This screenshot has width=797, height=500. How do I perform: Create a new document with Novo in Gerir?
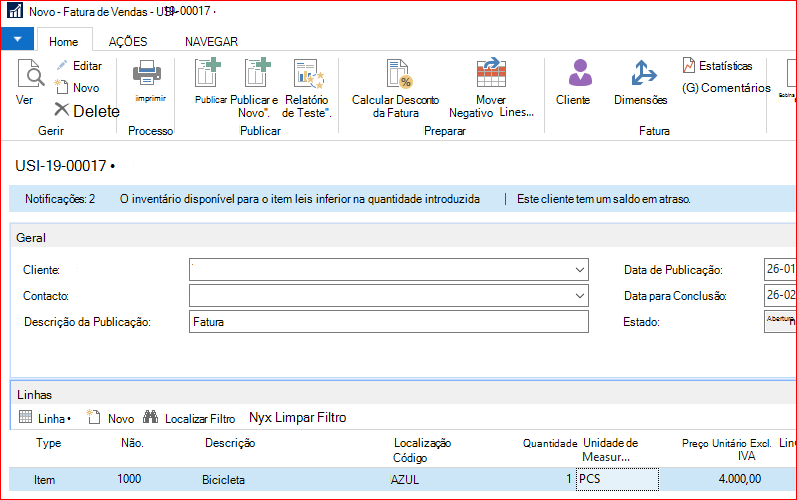coord(77,87)
